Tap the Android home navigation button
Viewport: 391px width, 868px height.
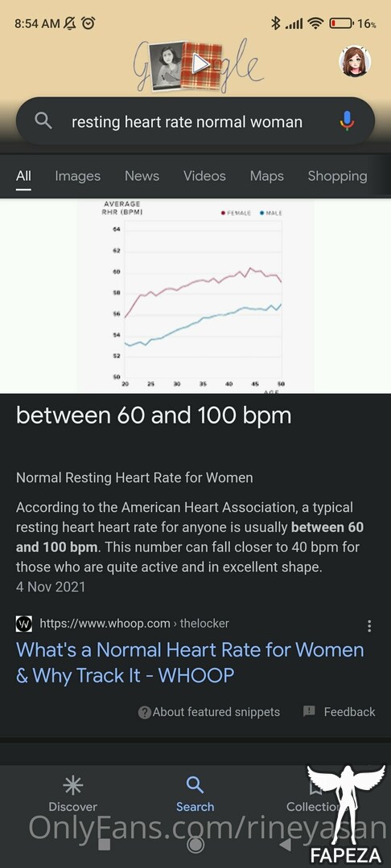pyautogui.click(x=195, y=845)
